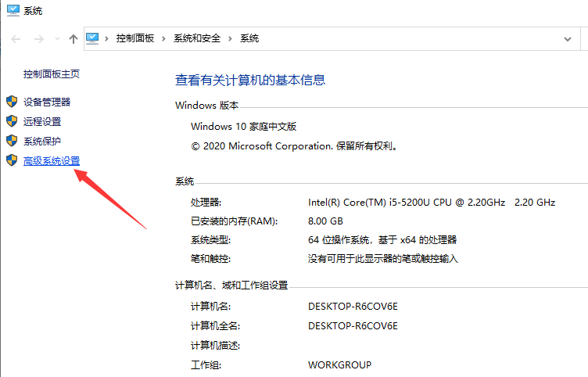Screen dimensions: 588x377
Task: Click 计算机名 value DESKTOP-R6COV6E
Action: tap(353, 307)
